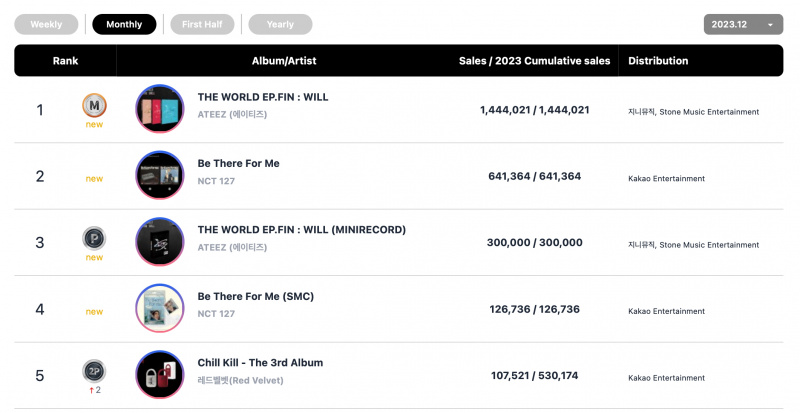The image size is (800, 413).
Task: Click the 2P double platinum badge at rank 5
Action: coord(94,371)
